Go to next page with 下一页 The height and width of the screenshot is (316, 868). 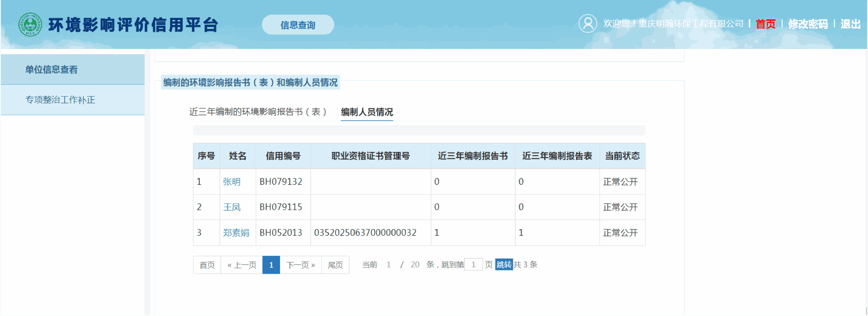pyautogui.click(x=301, y=265)
